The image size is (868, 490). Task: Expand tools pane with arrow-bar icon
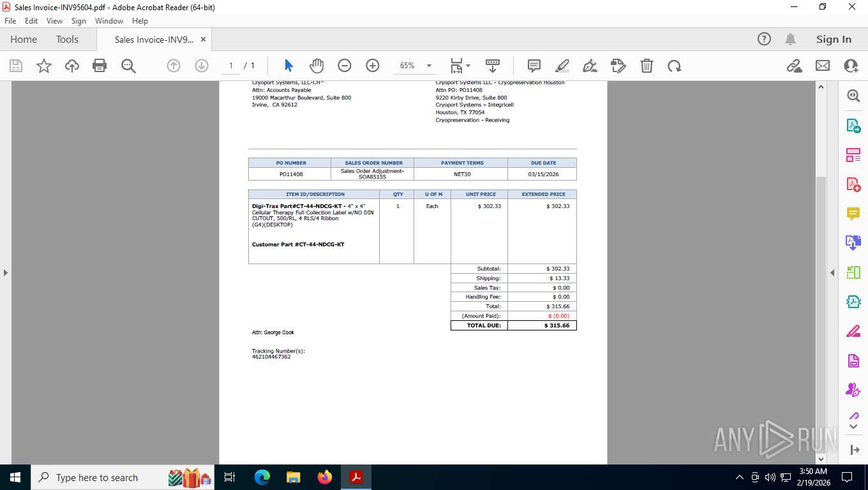[x=855, y=450]
